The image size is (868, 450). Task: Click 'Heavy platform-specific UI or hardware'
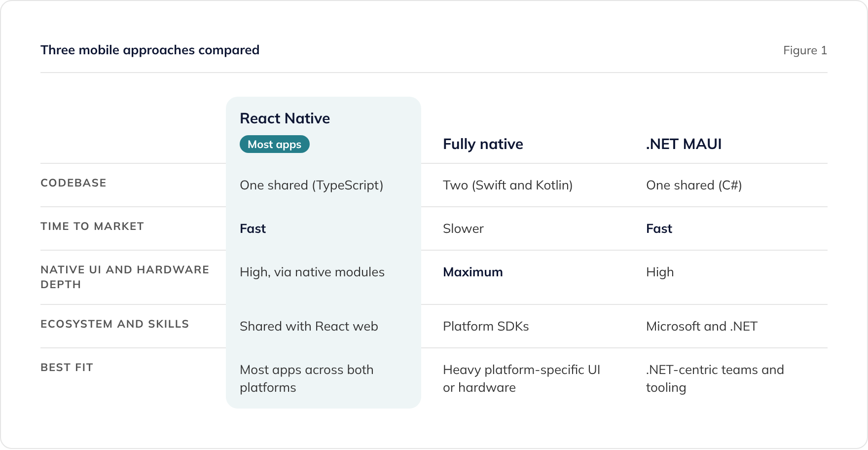coord(521,379)
